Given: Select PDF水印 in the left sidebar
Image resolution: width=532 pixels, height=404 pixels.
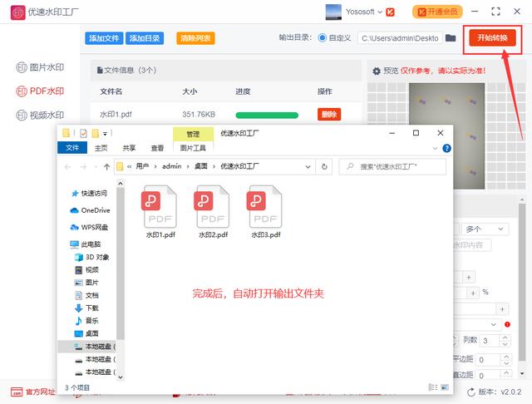Looking at the screenshot, I should [x=40, y=91].
